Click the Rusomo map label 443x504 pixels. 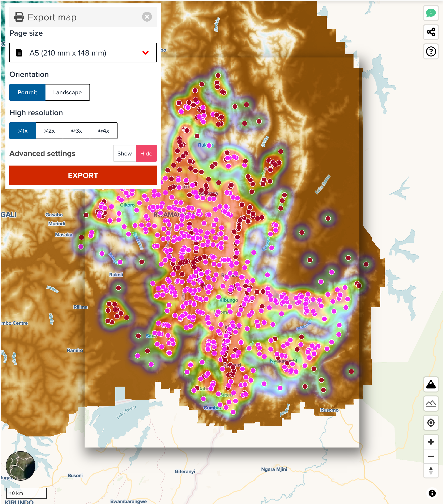coord(329,410)
